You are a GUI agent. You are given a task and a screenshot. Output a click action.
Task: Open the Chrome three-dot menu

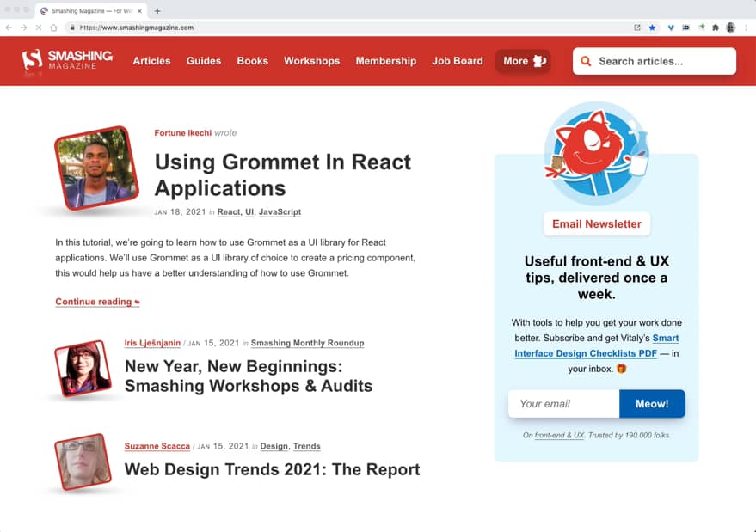point(746,28)
